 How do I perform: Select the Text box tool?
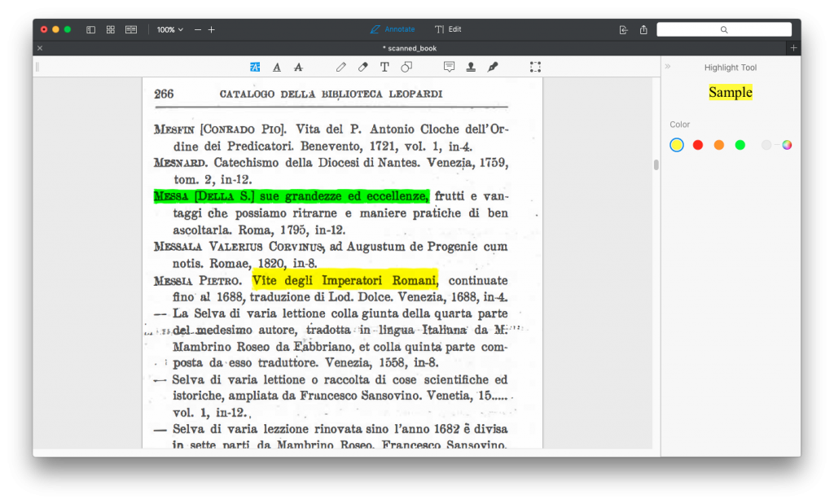click(x=384, y=67)
